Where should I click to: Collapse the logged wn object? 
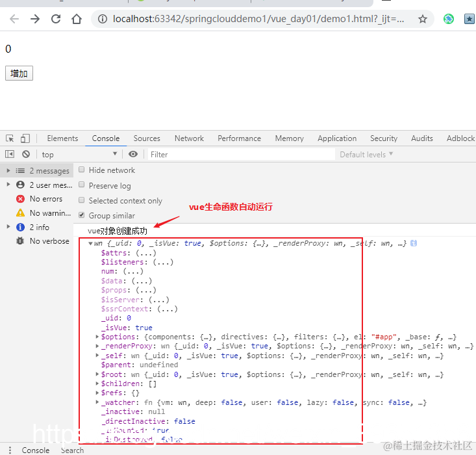pyautogui.click(x=90, y=244)
